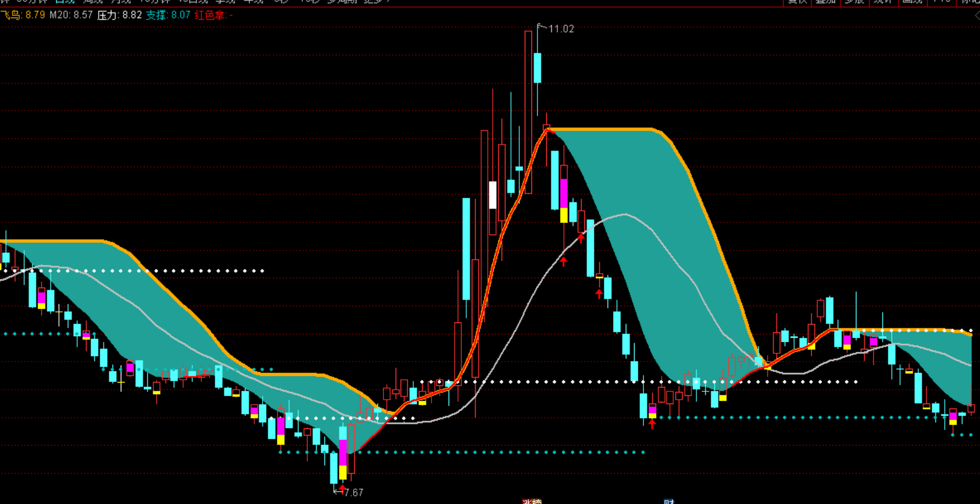Open the 多股 multi-stock view
The width and height of the screenshot is (980, 504).
coord(854,2)
